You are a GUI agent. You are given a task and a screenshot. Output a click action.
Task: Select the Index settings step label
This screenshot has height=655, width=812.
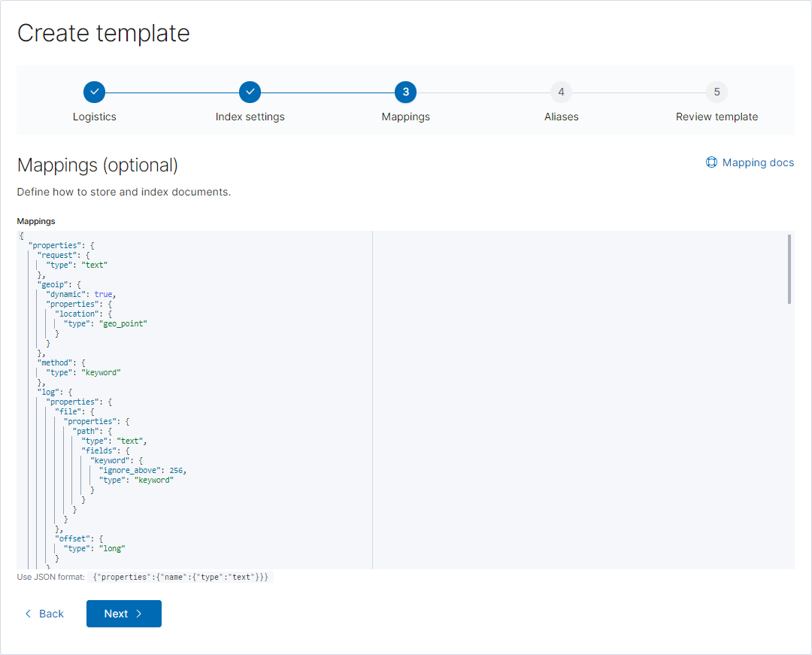click(x=250, y=117)
